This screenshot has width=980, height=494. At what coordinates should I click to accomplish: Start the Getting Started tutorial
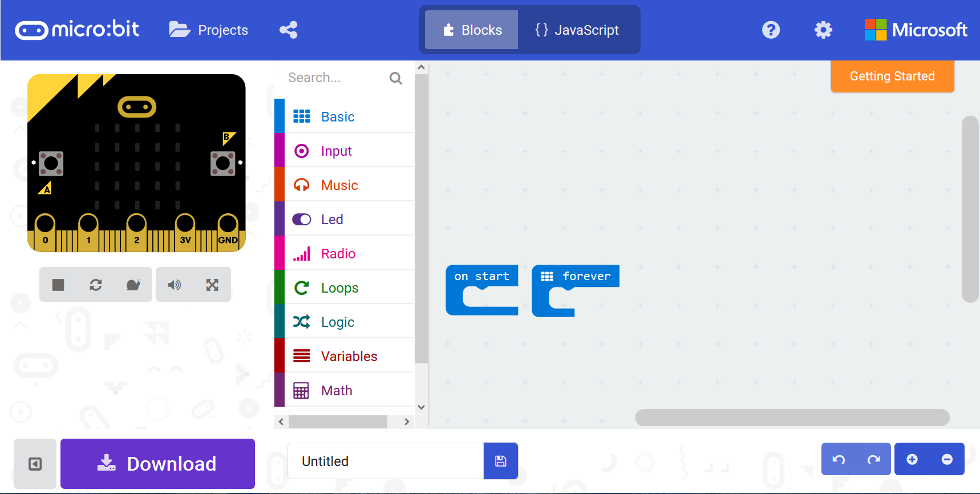(892, 76)
